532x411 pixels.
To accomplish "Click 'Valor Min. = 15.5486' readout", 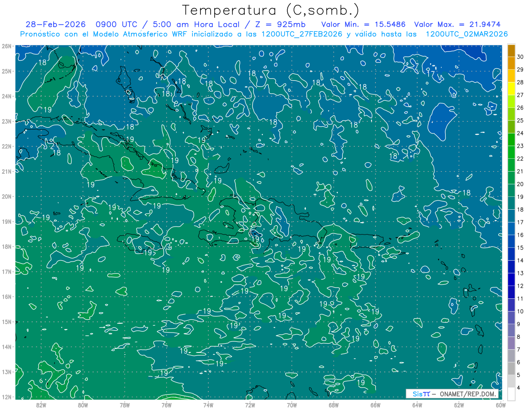I will [x=364, y=24].
